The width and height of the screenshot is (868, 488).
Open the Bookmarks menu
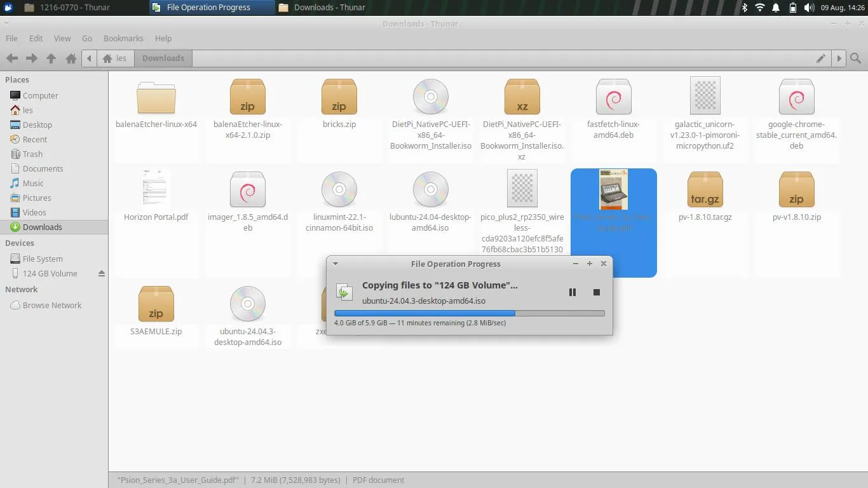pos(123,39)
